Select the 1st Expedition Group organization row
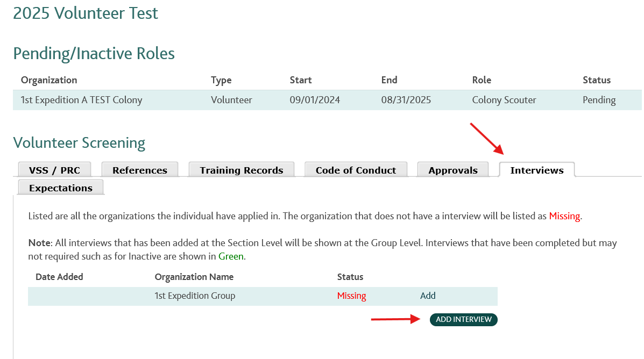Image resolution: width=644 pixels, height=359 pixels. point(263,296)
